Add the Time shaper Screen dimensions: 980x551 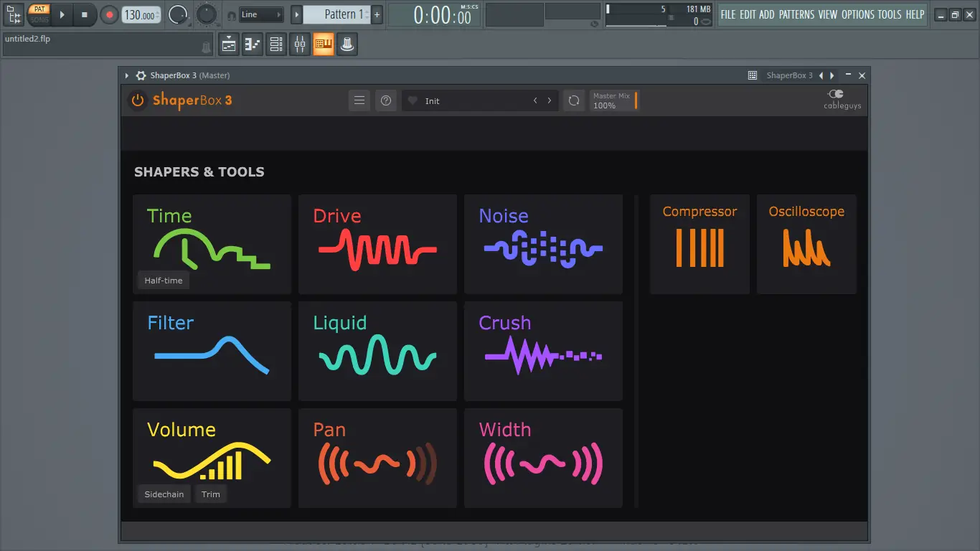[x=212, y=244]
